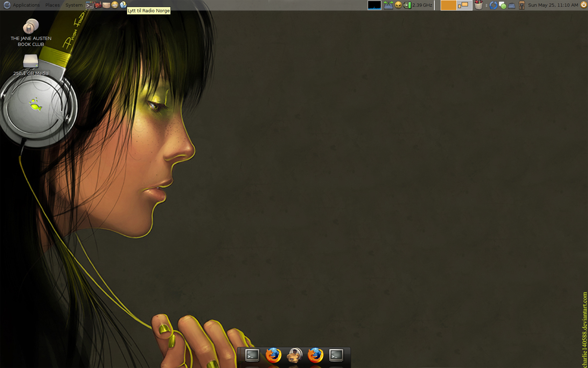Click the blue circular-arrows update icon

pos(493,5)
